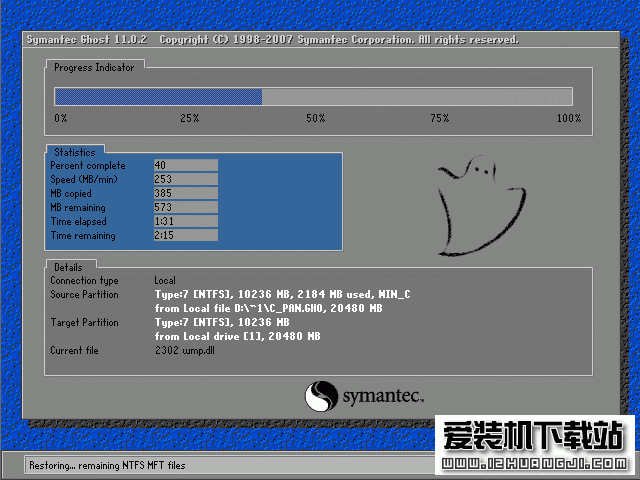Click the MB remaining value 573

coord(186,207)
